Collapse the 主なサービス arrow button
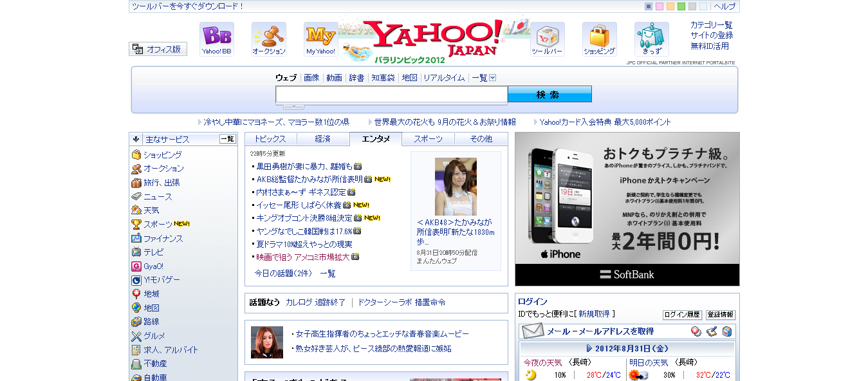Image resolution: width=868 pixels, height=381 pixels. click(x=136, y=139)
